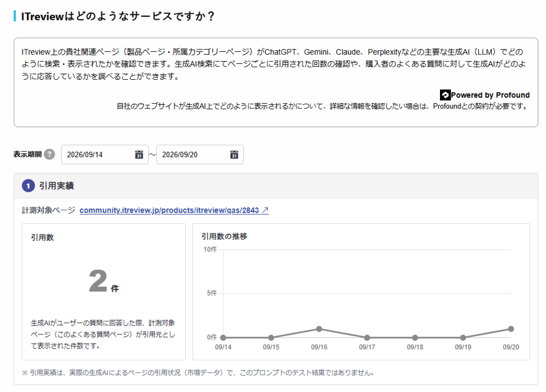
Task: Click the Profound logo icon
Action: (445, 95)
